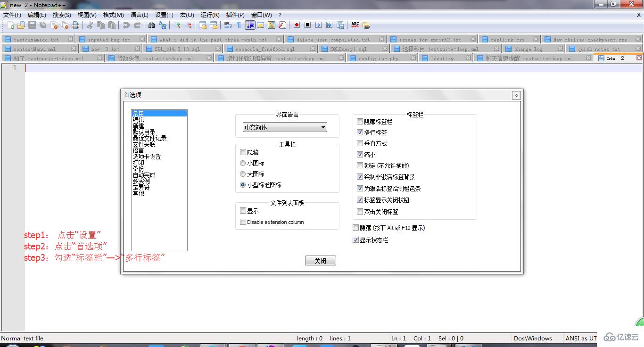
Task: Click the Print toolbar icon
Action: tap(75, 25)
